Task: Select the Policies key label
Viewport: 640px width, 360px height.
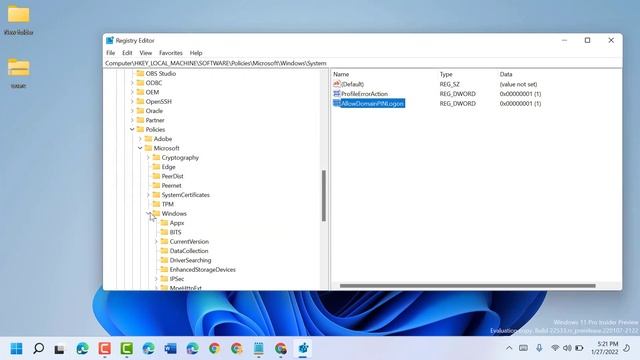Action: click(x=155, y=129)
